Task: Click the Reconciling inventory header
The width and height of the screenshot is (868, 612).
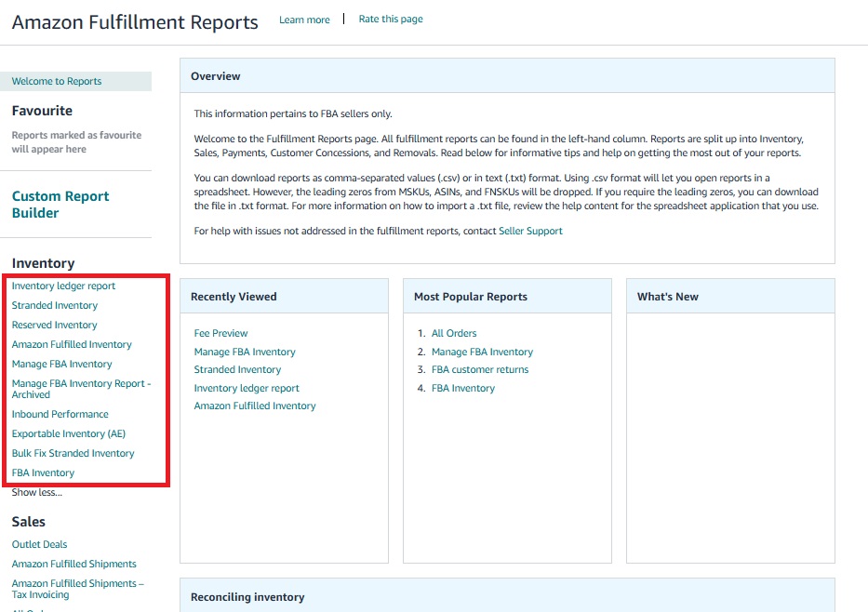Action: coord(507,596)
